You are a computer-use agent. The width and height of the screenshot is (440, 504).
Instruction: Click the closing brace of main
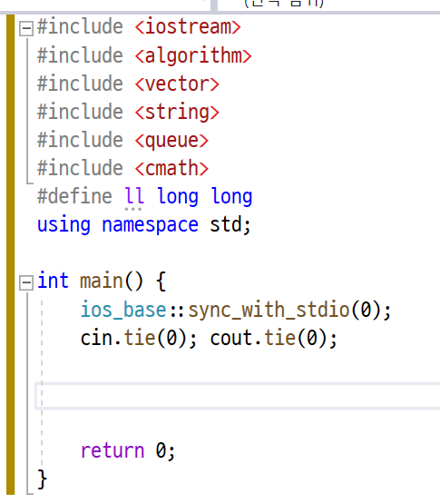(x=42, y=479)
